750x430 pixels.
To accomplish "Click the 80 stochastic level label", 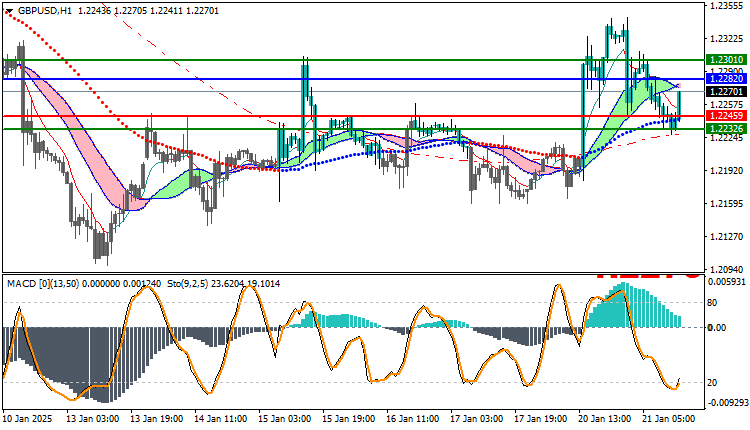I will [712, 302].
